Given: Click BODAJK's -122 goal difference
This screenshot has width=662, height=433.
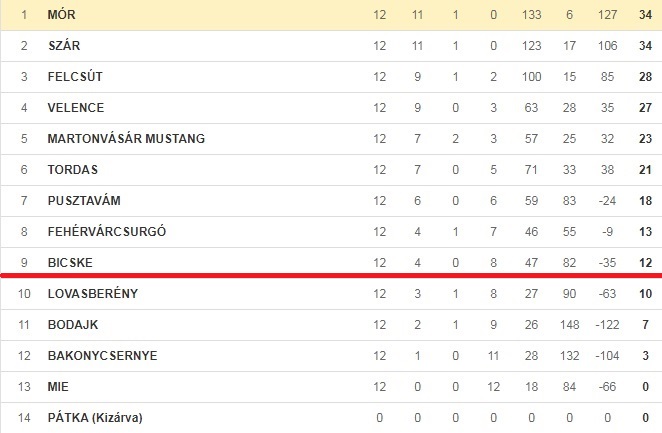Looking at the screenshot, I should click(607, 325).
